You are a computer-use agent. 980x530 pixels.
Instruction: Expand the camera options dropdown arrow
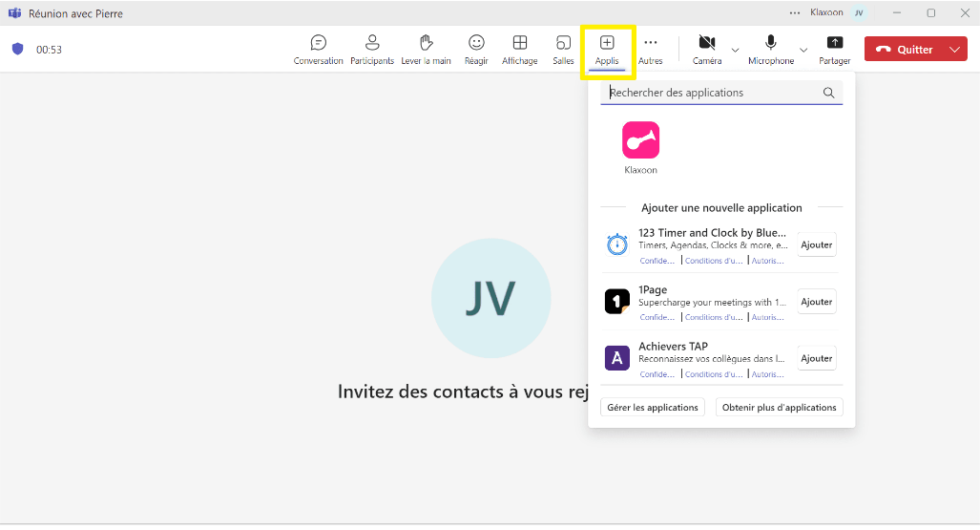(x=735, y=50)
